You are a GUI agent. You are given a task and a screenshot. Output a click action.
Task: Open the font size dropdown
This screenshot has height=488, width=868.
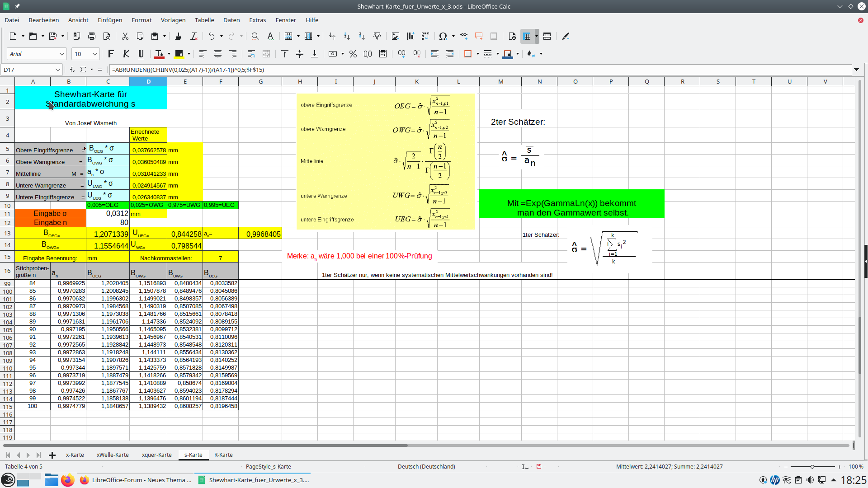tap(95, 54)
